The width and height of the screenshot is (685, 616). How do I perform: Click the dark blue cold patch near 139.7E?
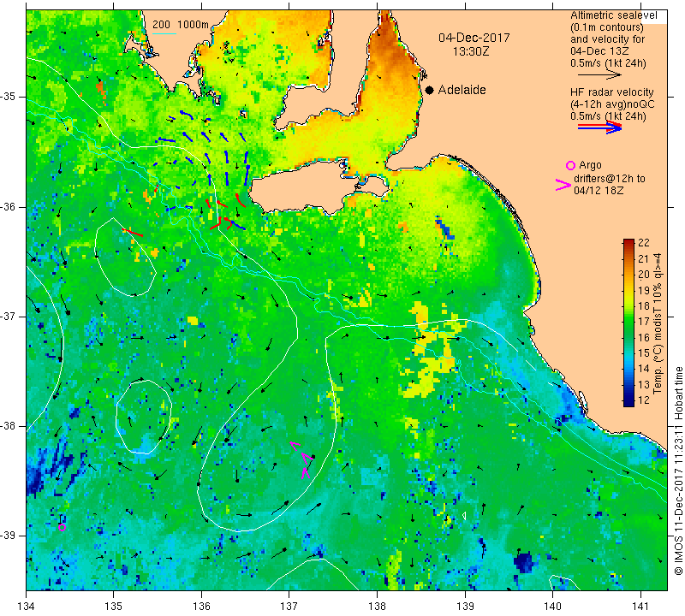tap(524, 563)
